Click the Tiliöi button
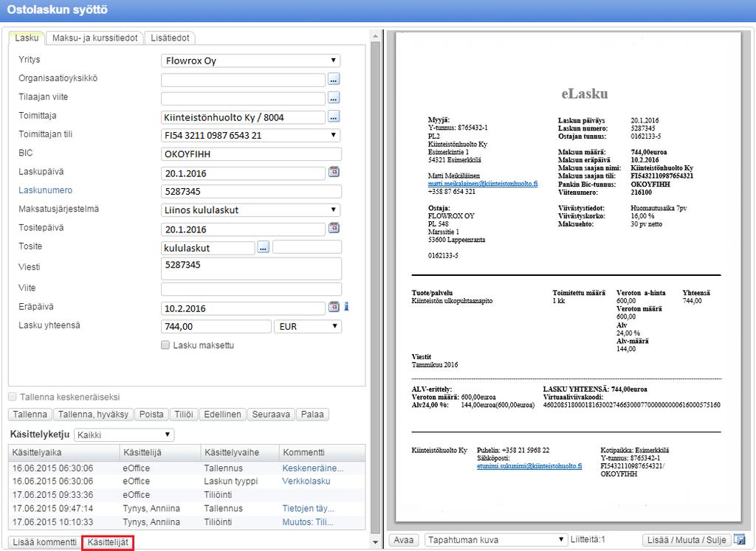This screenshot has width=756, height=551. (184, 415)
